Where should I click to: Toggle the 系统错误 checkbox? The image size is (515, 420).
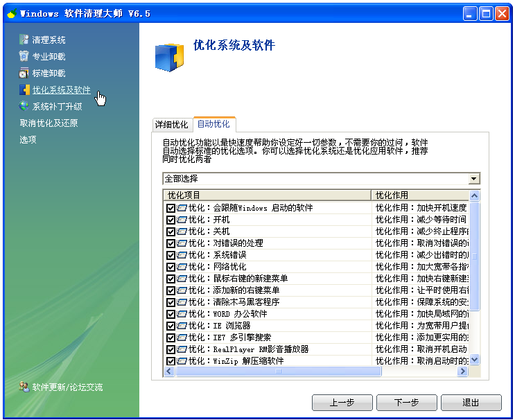point(171,256)
